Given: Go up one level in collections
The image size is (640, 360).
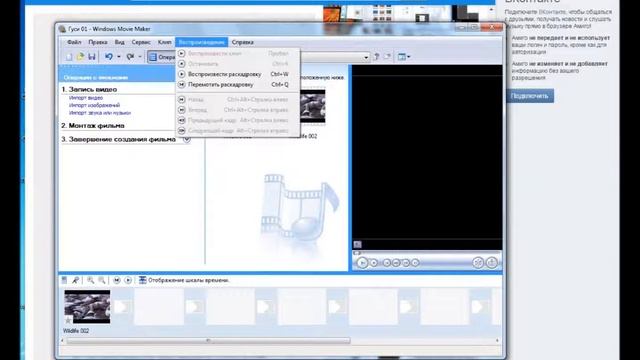Looking at the screenshot, I should point(376,57).
